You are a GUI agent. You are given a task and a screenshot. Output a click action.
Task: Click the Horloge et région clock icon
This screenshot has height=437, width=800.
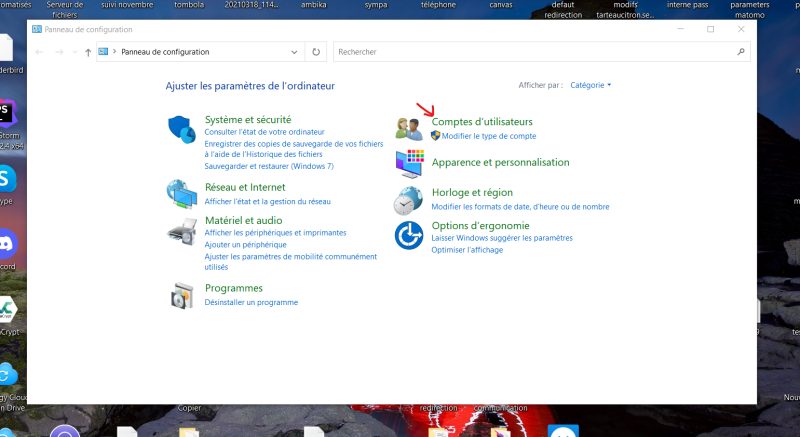[408, 200]
